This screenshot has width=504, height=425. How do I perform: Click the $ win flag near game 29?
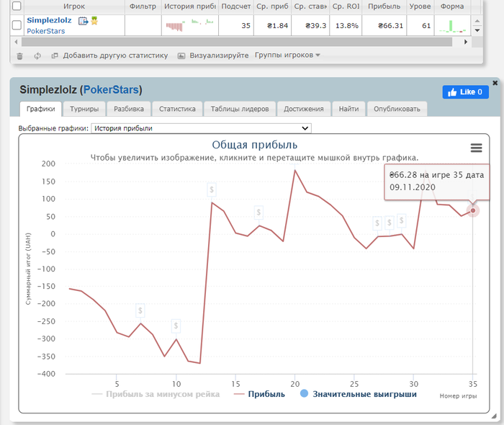[x=401, y=220]
